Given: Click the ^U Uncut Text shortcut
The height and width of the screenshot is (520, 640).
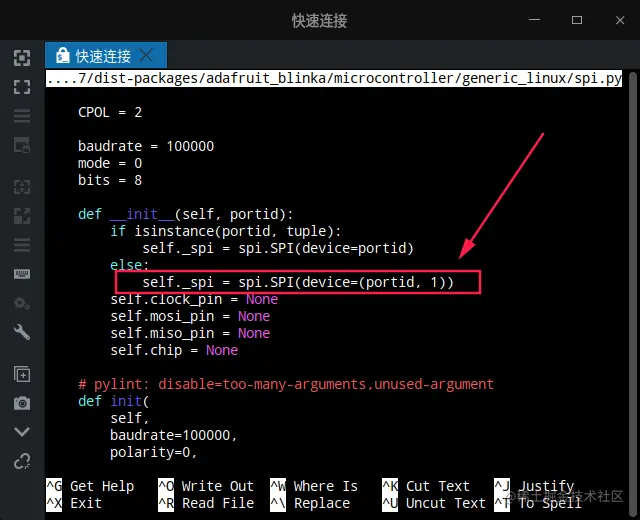Looking at the screenshot, I should [x=434, y=503].
